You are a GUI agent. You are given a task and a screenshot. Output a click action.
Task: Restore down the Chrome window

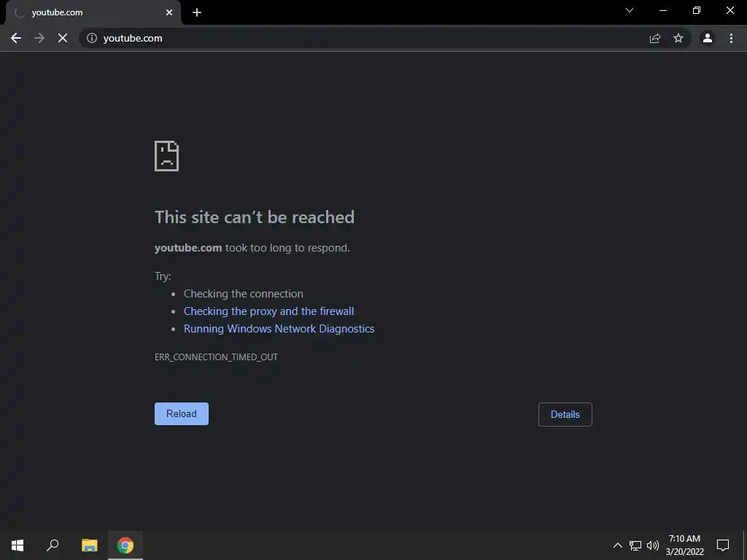pyautogui.click(x=697, y=10)
